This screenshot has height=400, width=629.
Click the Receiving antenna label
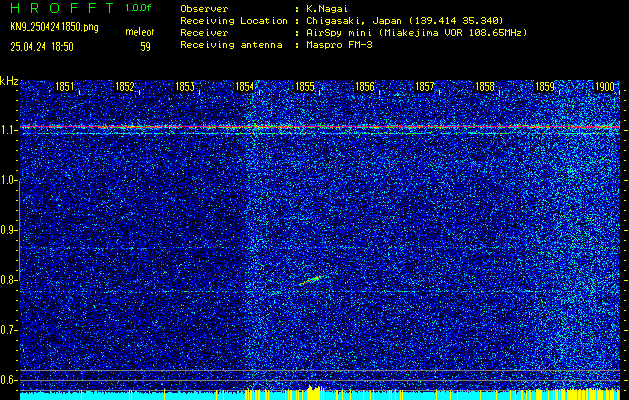(x=231, y=45)
